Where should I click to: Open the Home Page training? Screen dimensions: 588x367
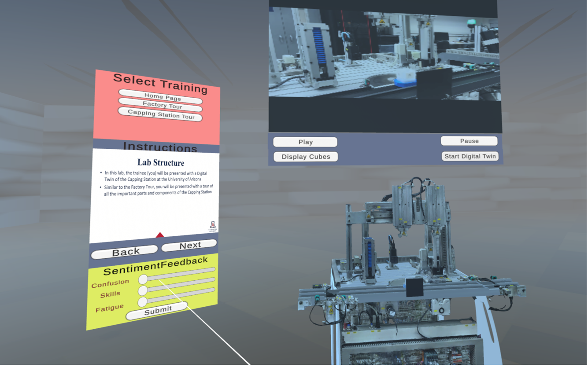(160, 97)
